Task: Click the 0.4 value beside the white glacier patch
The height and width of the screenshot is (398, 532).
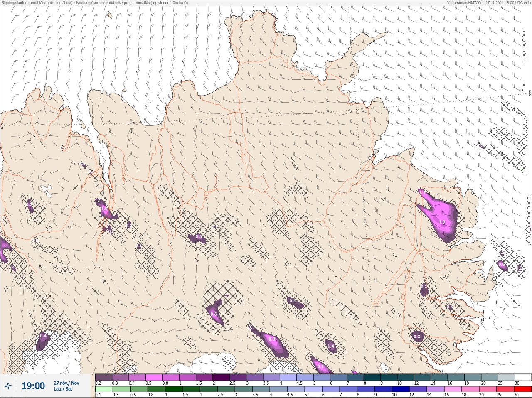Action: pyautogui.click(x=43, y=336)
